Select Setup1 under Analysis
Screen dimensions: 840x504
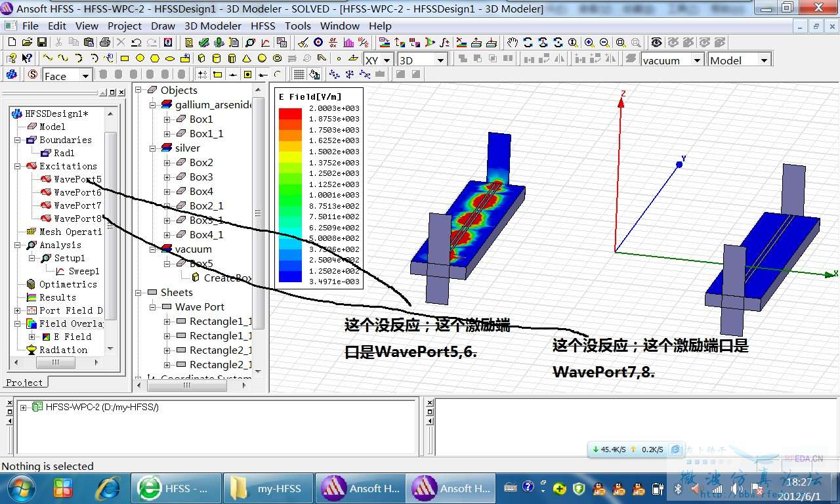pyautogui.click(x=69, y=258)
